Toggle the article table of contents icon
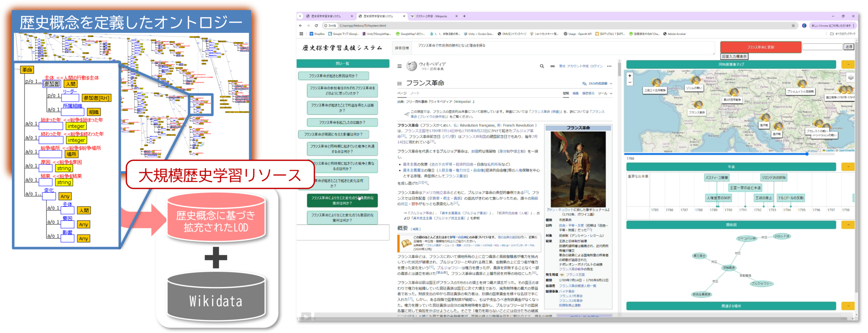 pyautogui.click(x=399, y=84)
